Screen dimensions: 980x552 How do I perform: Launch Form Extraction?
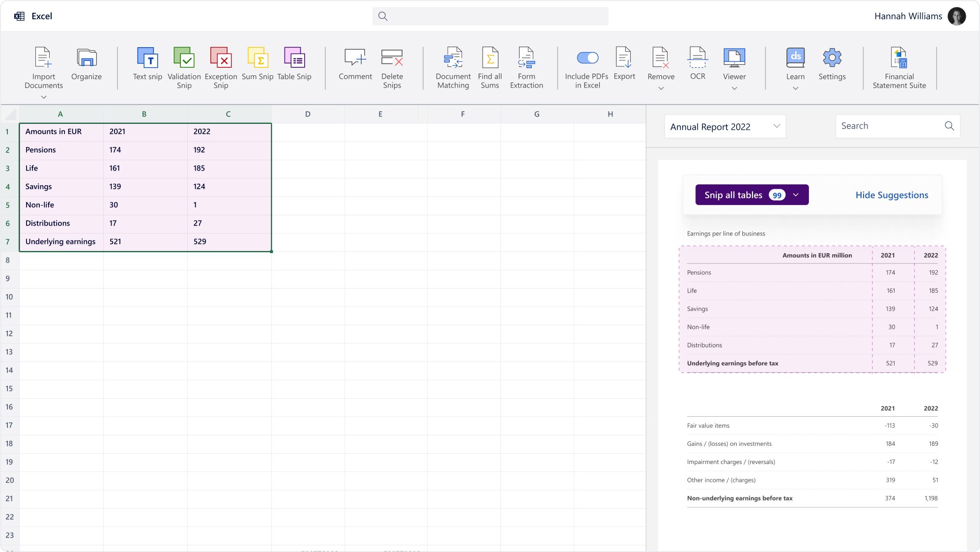point(526,68)
